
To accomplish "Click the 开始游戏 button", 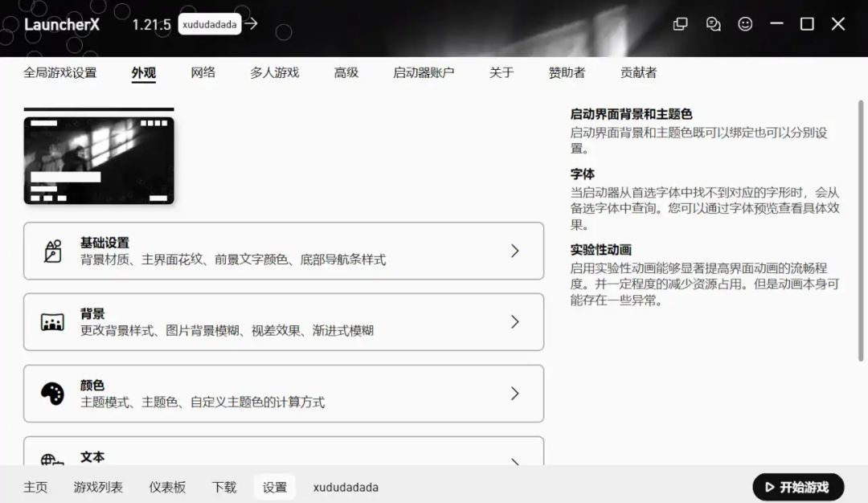I will (798, 487).
